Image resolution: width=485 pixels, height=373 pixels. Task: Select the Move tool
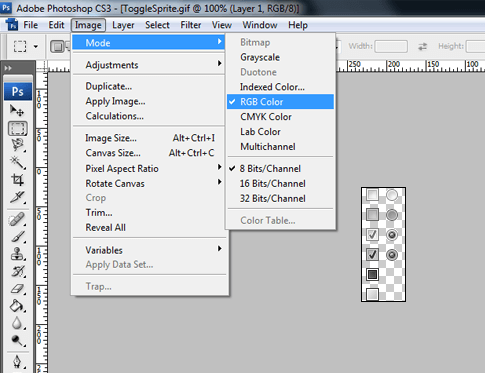point(17,110)
